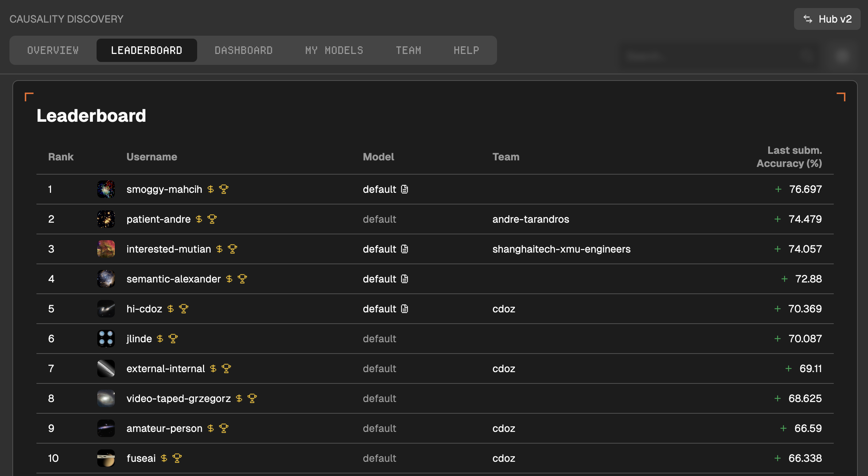Viewport: 868px width, 476px height.
Task: Click green plus next to 76.697 accuracy
Action: (x=778, y=189)
